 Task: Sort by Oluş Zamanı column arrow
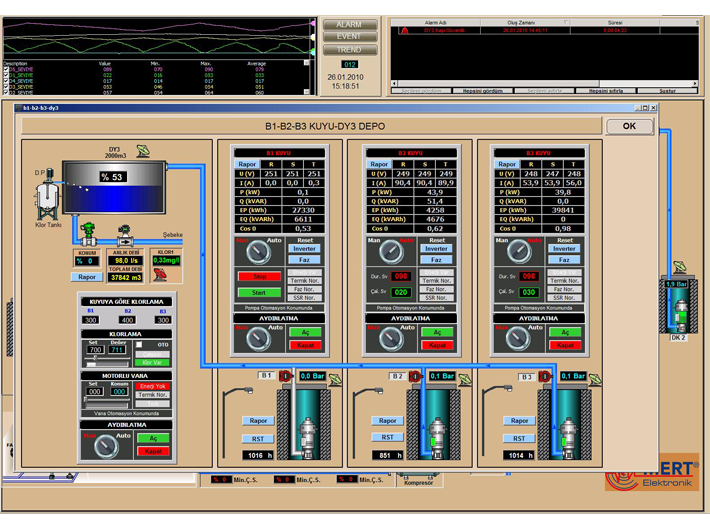click(x=566, y=22)
